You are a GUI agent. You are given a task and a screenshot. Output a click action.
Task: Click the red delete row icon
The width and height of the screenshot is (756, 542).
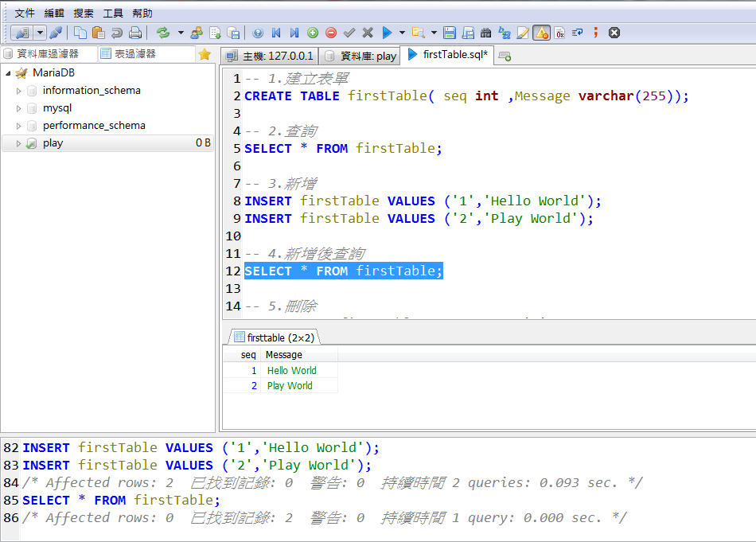point(331,33)
